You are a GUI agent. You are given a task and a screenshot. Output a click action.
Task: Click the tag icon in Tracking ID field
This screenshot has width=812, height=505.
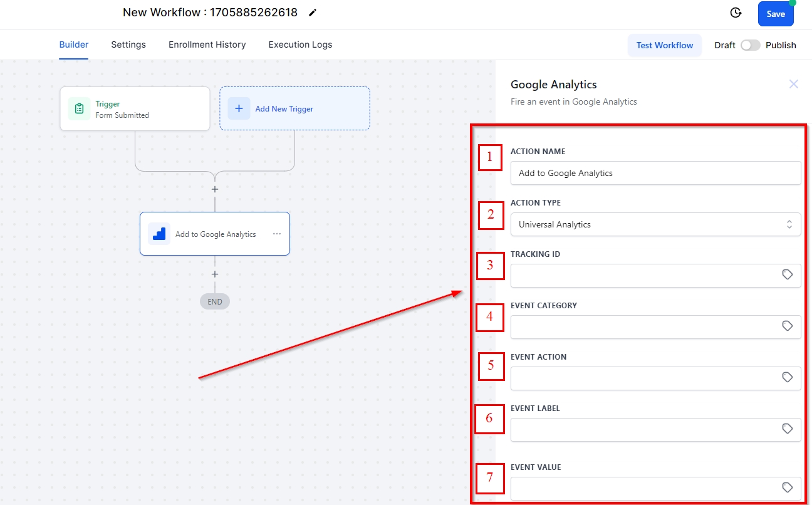(x=788, y=274)
